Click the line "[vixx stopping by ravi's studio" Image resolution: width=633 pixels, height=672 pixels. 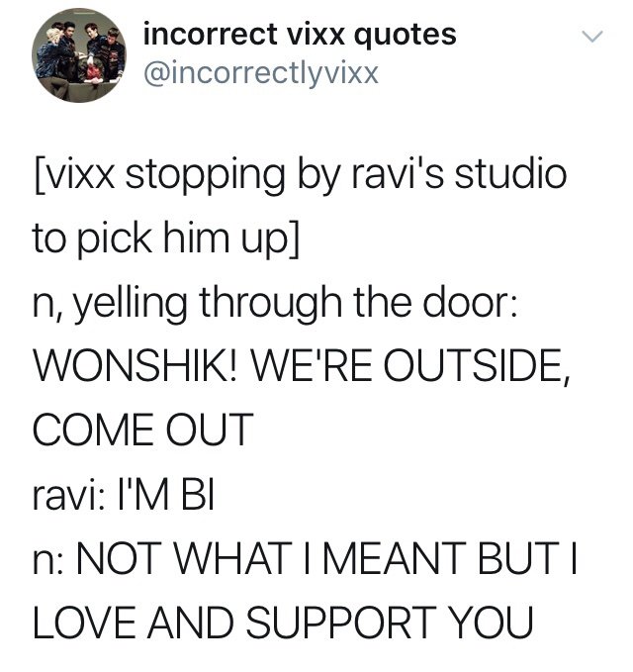point(300,176)
